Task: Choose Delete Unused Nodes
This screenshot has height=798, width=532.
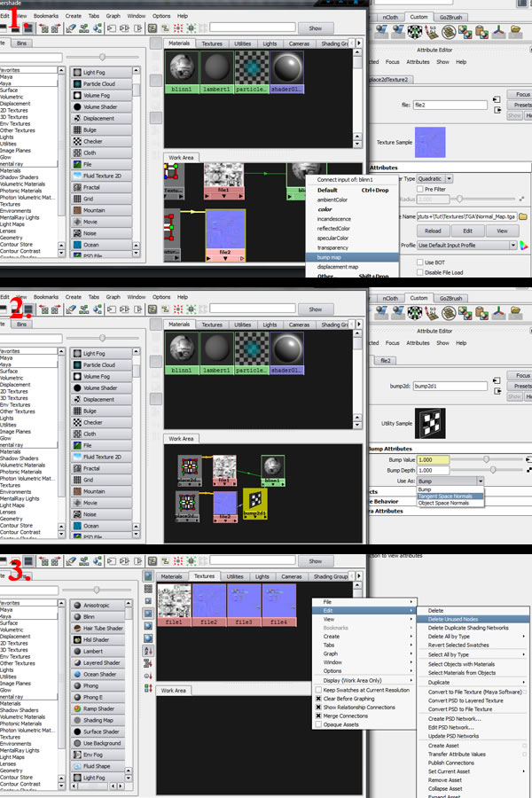Action: [473, 620]
